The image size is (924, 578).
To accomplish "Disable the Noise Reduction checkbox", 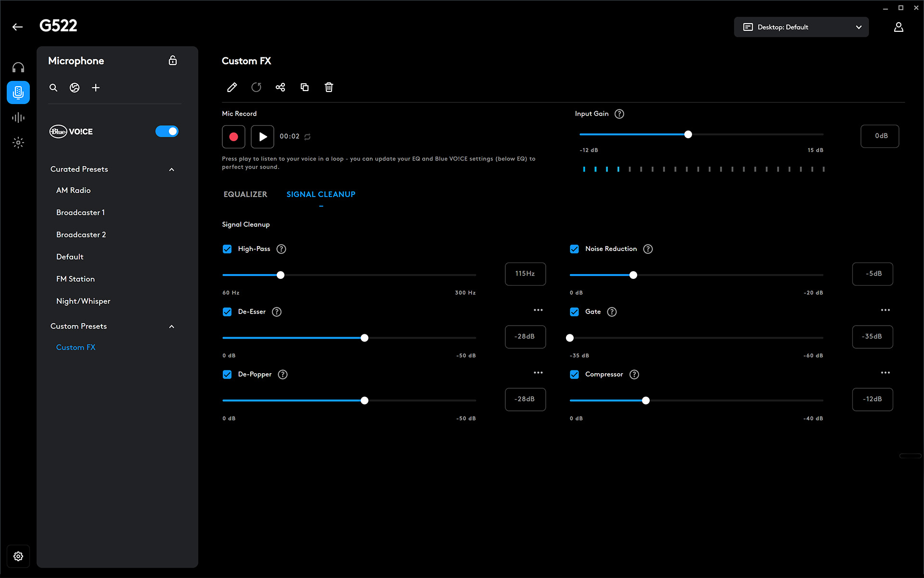I will pos(574,249).
